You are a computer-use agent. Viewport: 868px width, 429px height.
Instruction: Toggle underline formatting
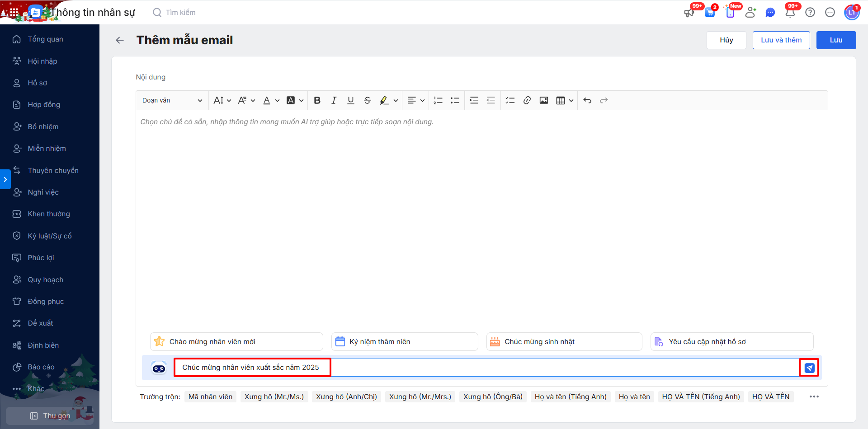[350, 100]
